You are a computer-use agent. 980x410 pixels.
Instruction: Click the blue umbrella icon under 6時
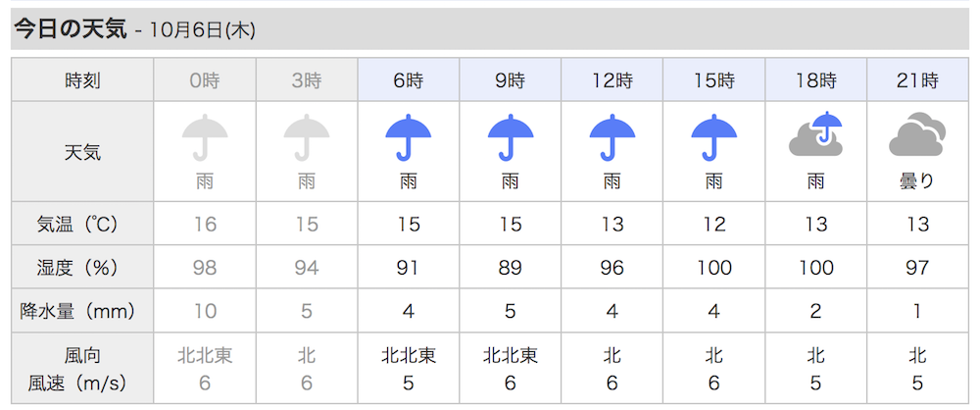[408, 137]
